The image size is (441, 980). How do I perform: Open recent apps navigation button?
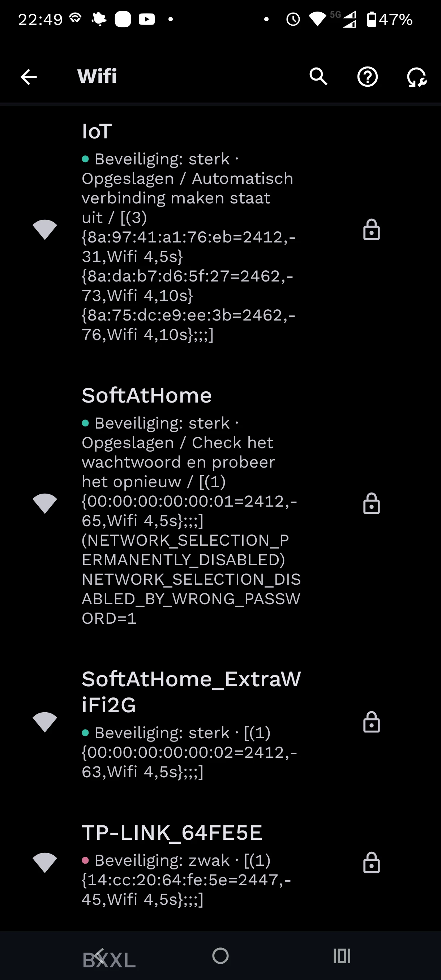pos(341,955)
